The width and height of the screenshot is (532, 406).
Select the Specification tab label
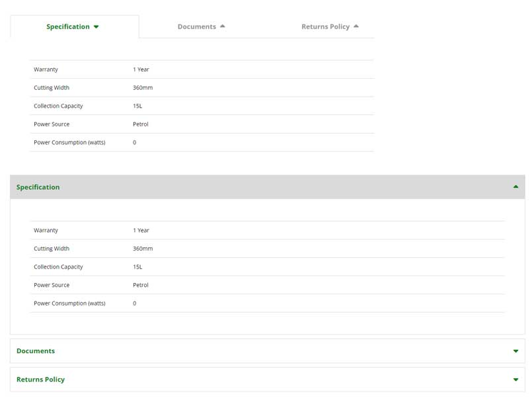coord(67,27)
